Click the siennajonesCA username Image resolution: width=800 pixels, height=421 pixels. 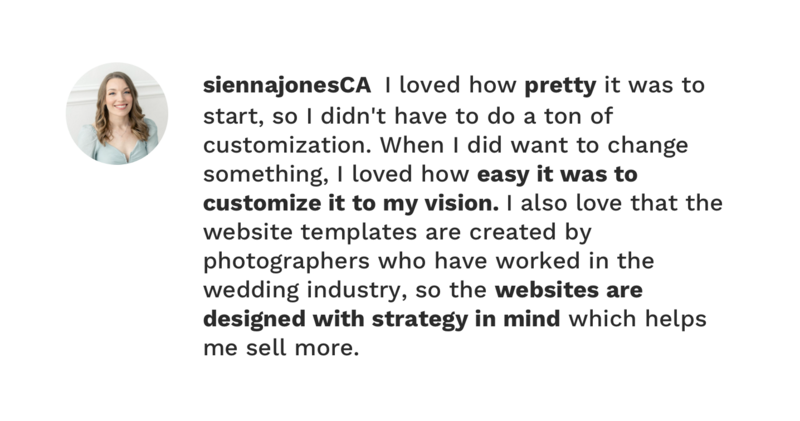coord(287,86)
